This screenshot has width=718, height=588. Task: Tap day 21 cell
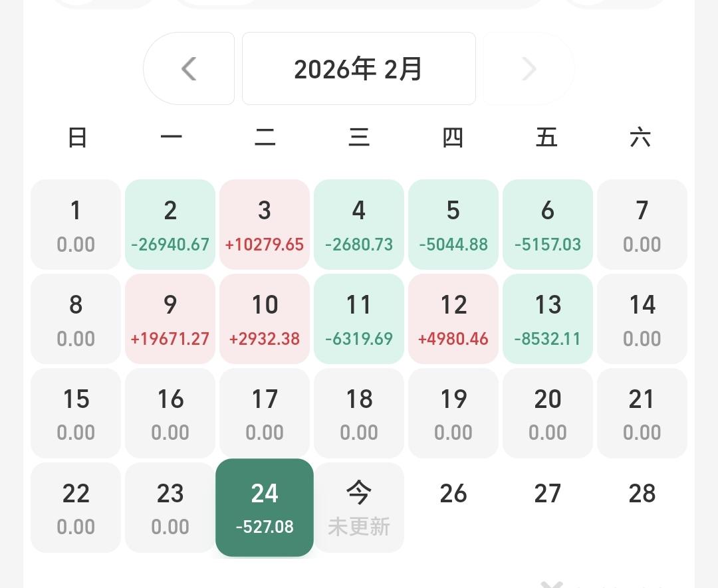tap(642, 413)
